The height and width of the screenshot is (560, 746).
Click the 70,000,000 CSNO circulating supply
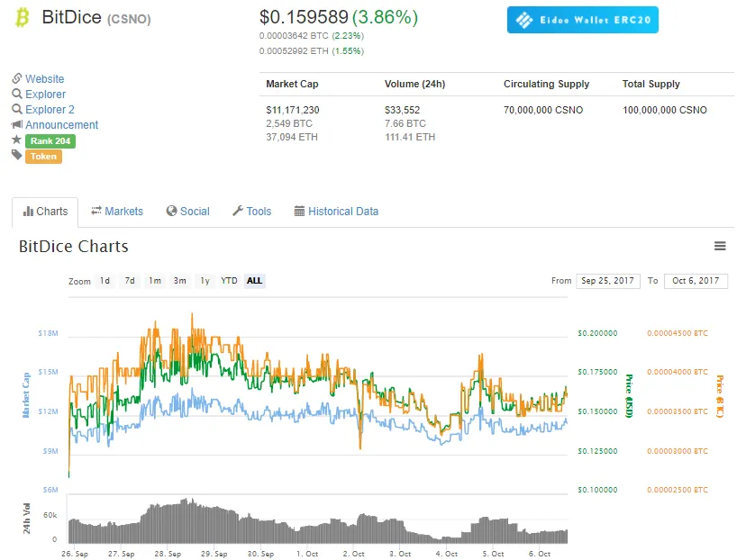[543, 110]
